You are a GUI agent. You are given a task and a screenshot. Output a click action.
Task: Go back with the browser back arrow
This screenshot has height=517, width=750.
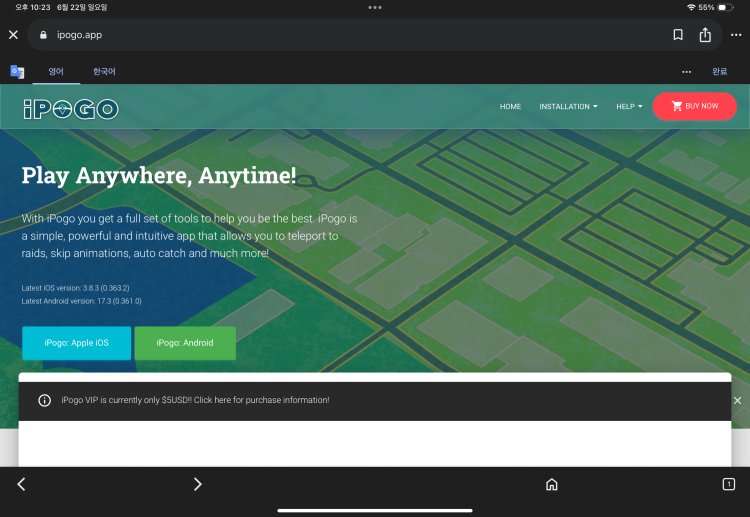[21, 484]
